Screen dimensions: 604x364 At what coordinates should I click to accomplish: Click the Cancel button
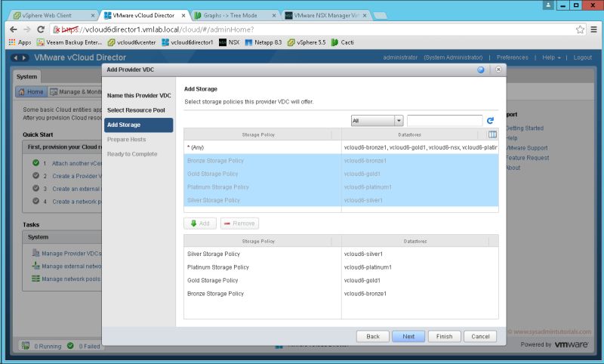point(480,336)
